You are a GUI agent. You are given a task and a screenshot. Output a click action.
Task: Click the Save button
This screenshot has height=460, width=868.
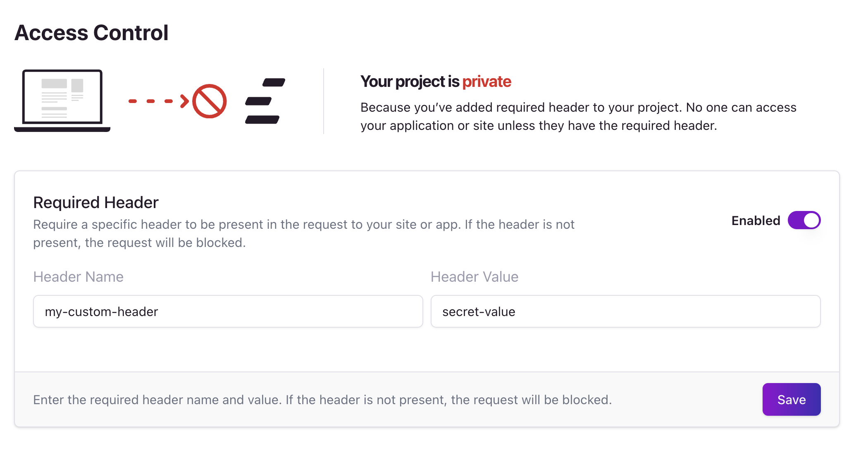tap(792, 400)
